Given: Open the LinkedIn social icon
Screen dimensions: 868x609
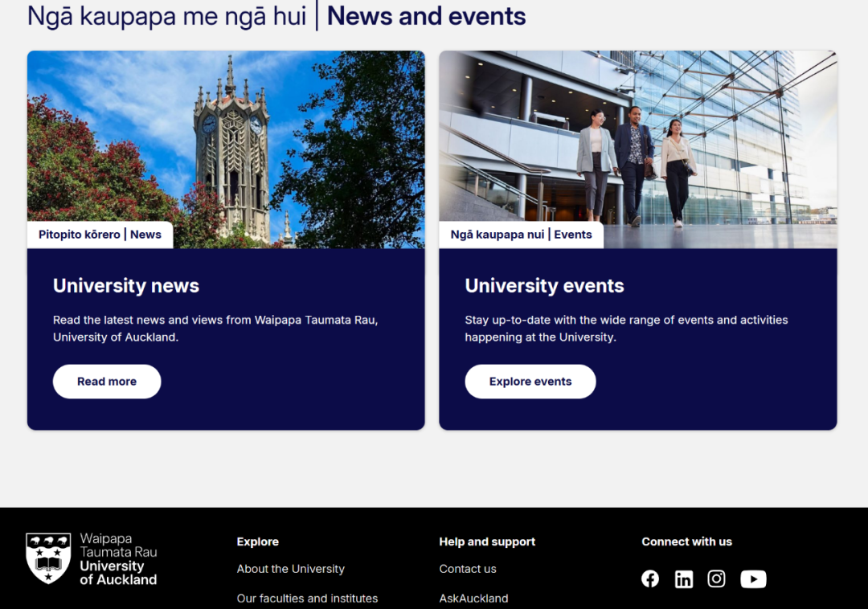Looking at the screenshot, I should click(x=684, y=579).
